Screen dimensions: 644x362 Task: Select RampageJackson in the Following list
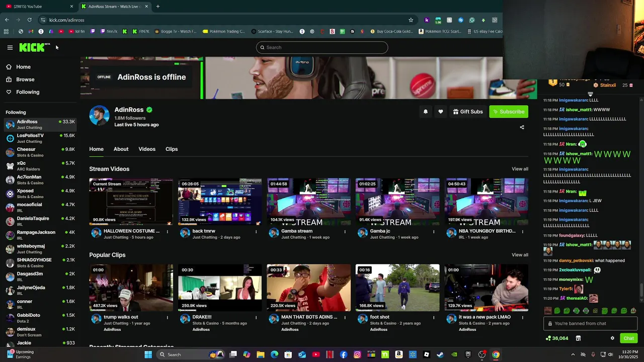40,235
